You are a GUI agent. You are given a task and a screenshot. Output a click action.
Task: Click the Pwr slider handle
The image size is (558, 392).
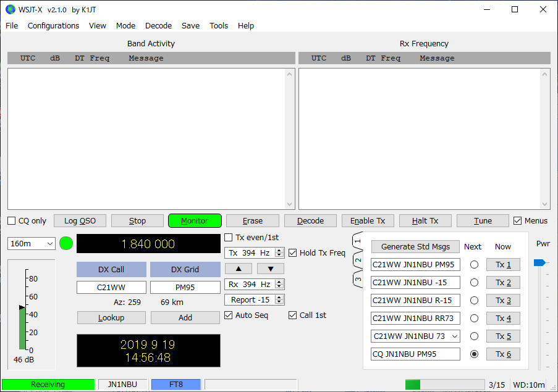539,262
